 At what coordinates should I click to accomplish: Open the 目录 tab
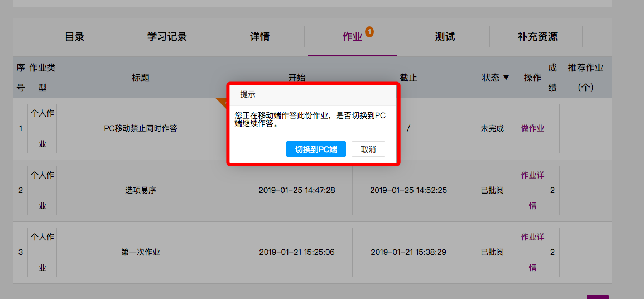pos(74,37)
